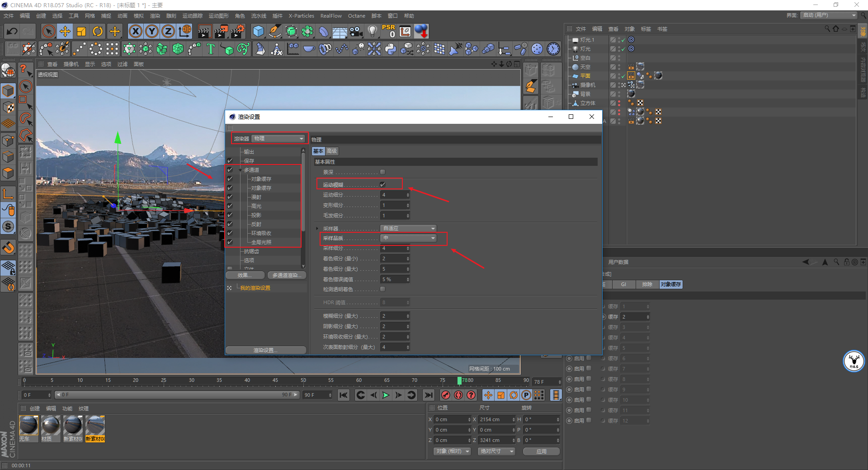Open the 渲染器 dropdown
The image size is (868, 470).
click(x=278, y=138)
